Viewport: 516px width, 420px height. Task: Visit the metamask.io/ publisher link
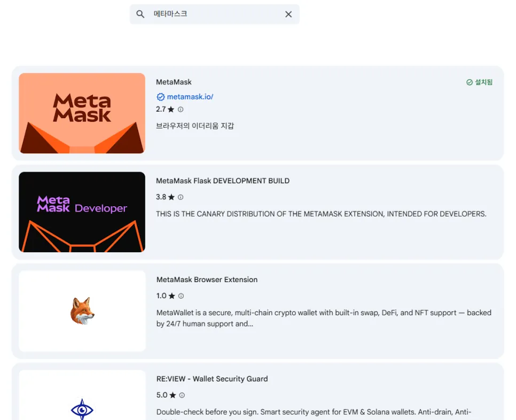click(190, 97)
